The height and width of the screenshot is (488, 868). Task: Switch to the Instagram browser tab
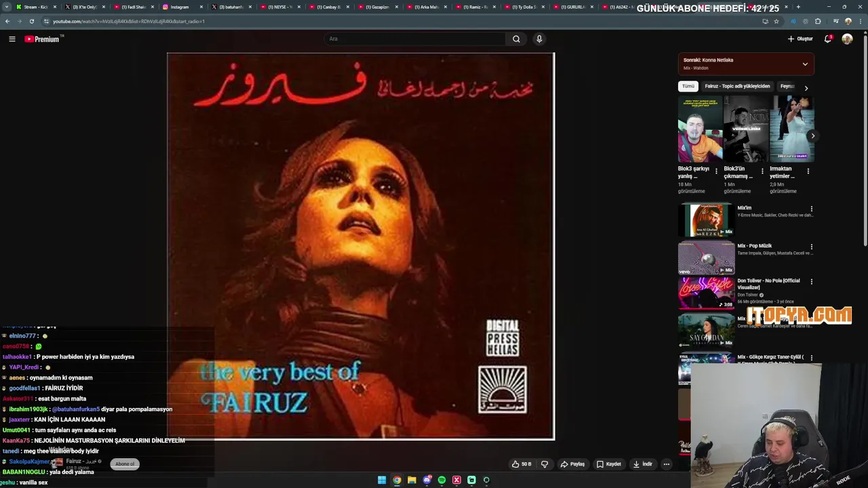(180, 7)
